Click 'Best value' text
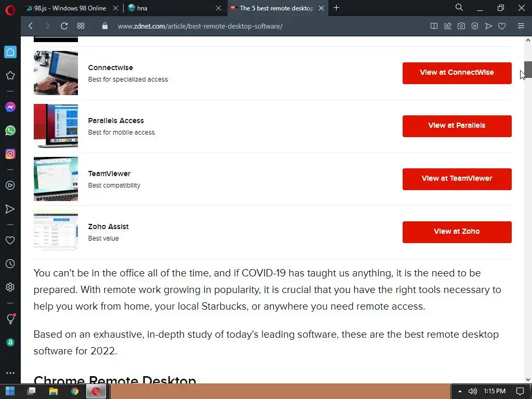Viewport: 532px width, 399px height. pos(103,238)
